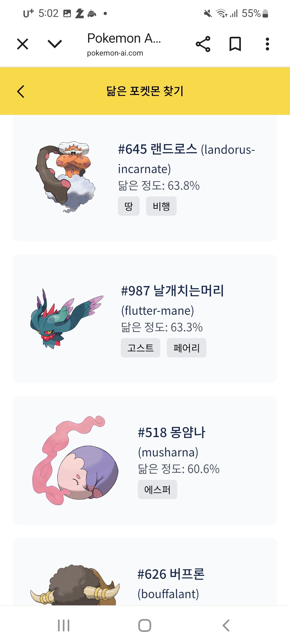The height and width of the screenshot is (644, 290).
Task: Open Android recent apps button
Action: 64,625
